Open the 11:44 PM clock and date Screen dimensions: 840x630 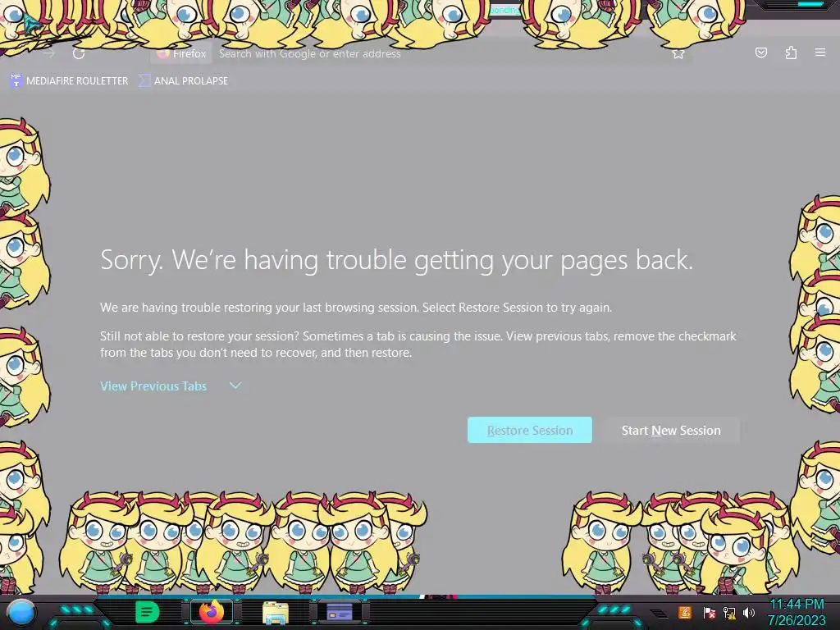click(797, 612)
